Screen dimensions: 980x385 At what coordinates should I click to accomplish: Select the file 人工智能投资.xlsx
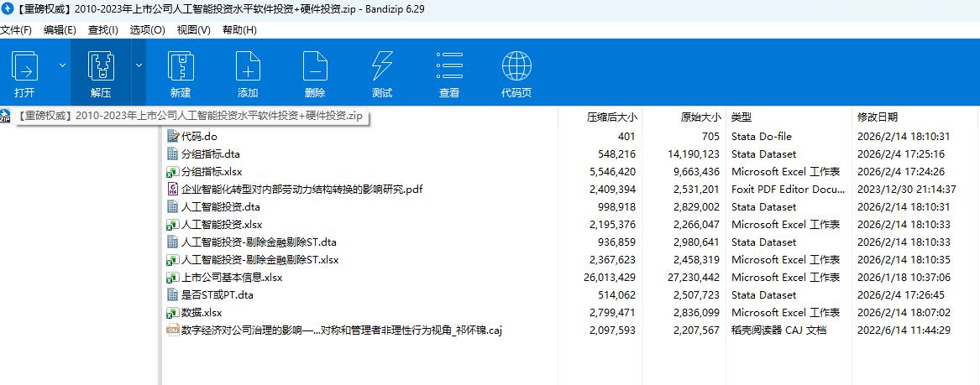(x=221, y=225)
